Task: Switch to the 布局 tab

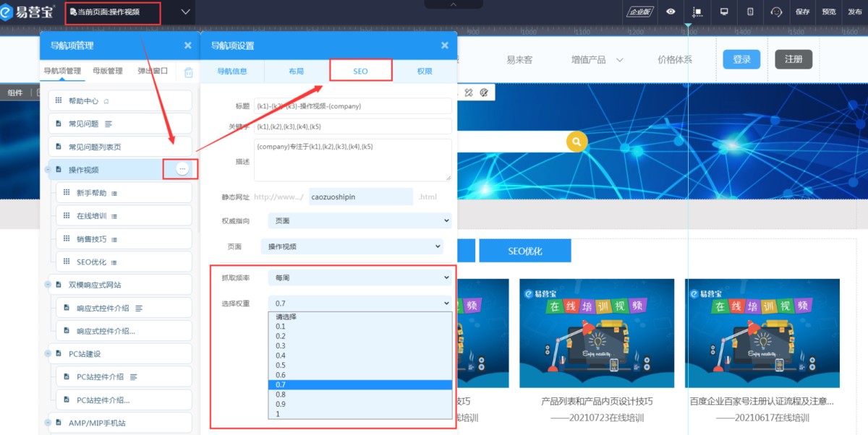Action: click(x=297, y=72)
